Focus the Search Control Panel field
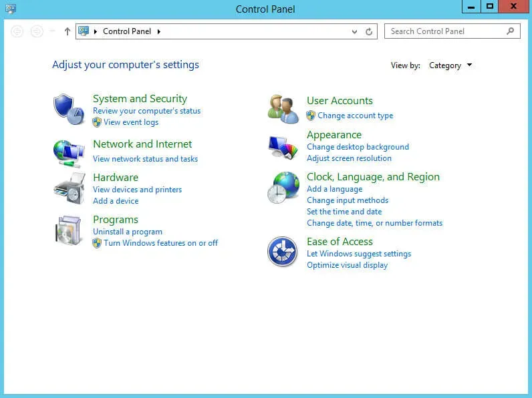Image resolution: width=532 pixels, height=398 pixels. pyautogui.click(x=452, y=31)
